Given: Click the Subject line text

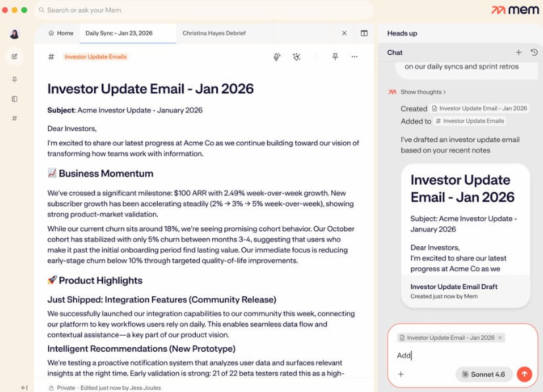Looking at the screenshot, I should pos(125,110).
